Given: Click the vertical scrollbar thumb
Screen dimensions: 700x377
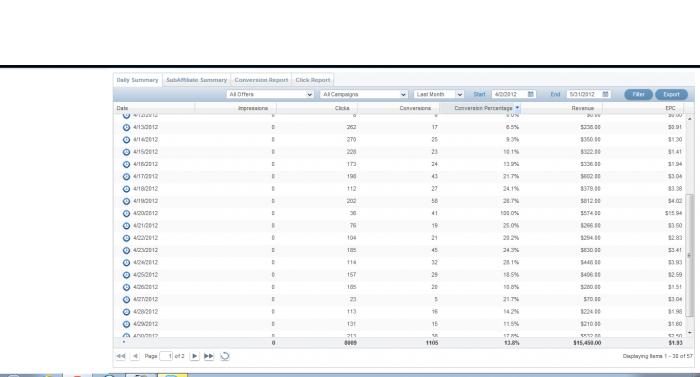Looking at the screenshot, I should [x=690, y=255].
